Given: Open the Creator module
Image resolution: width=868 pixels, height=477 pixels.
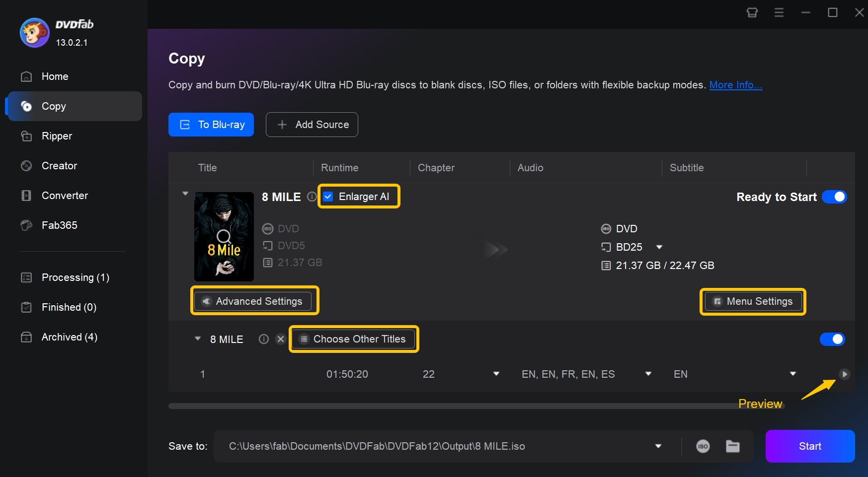Looking at the screenshot, I should (59, 166).
